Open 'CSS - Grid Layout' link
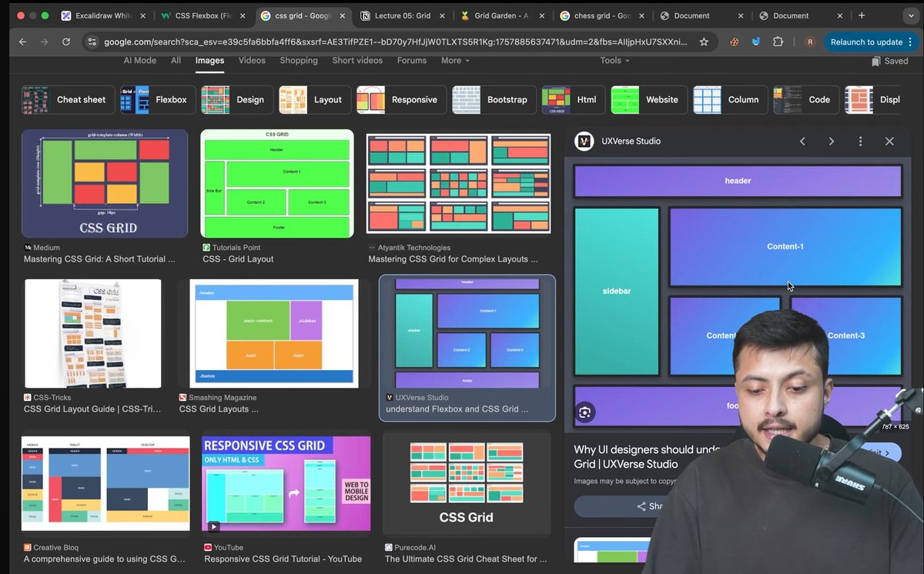The width and height of the screenshot is (924, 574). click(x=238, y=259)
